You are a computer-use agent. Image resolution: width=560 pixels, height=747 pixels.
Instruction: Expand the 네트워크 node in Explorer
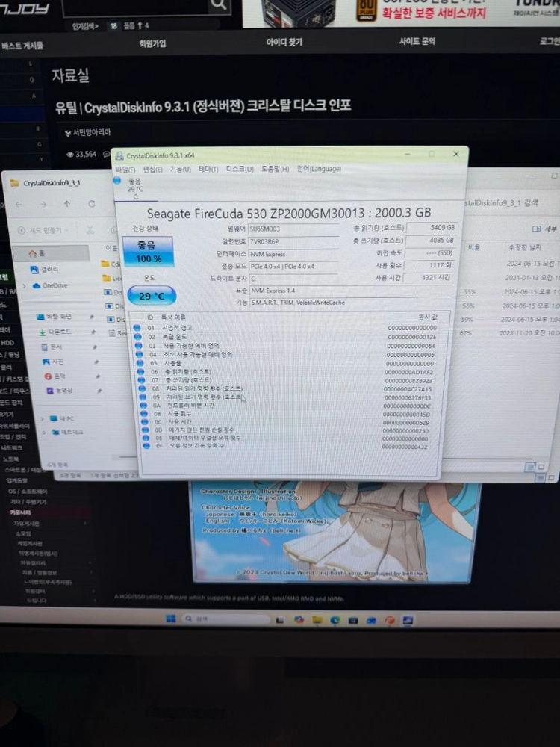pos(44,432)
